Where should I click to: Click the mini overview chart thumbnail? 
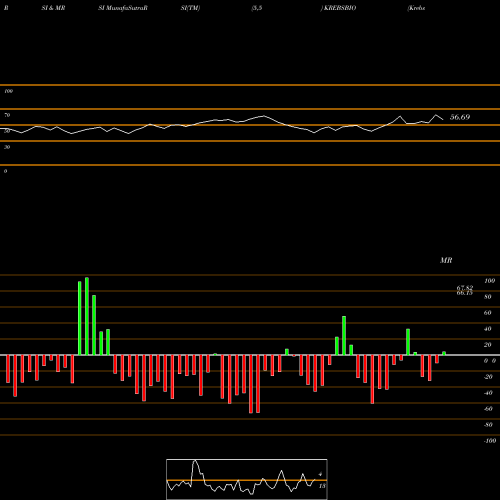point(247,479)
